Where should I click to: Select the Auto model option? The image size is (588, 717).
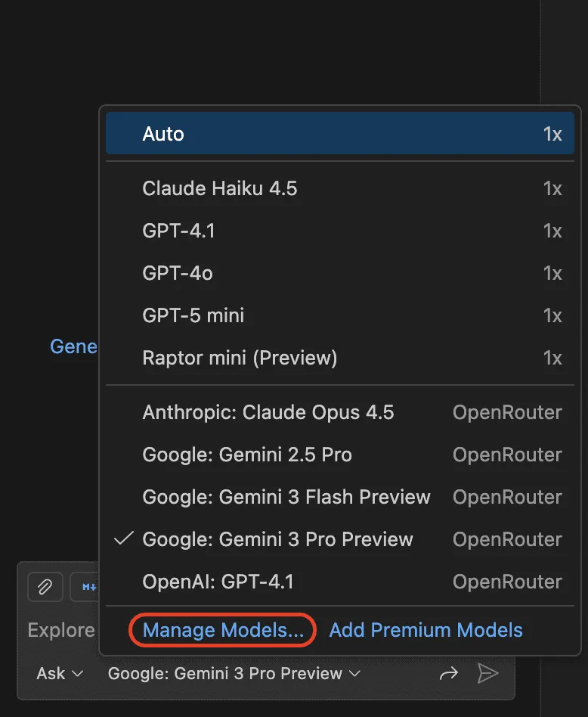tap(339, 134)
